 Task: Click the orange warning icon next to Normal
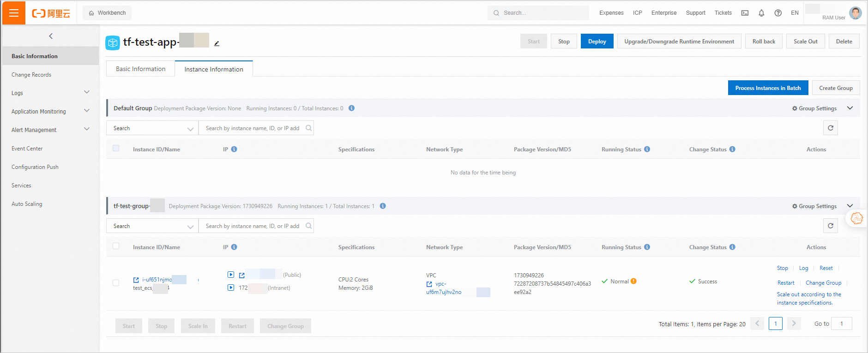633,281
